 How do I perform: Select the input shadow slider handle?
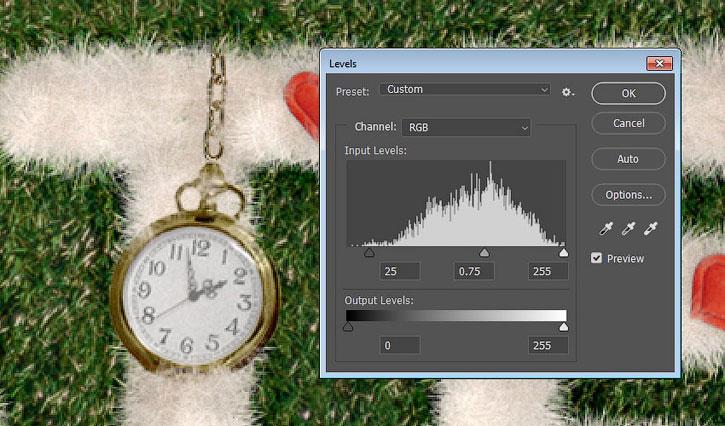click(x=369, y=253)
